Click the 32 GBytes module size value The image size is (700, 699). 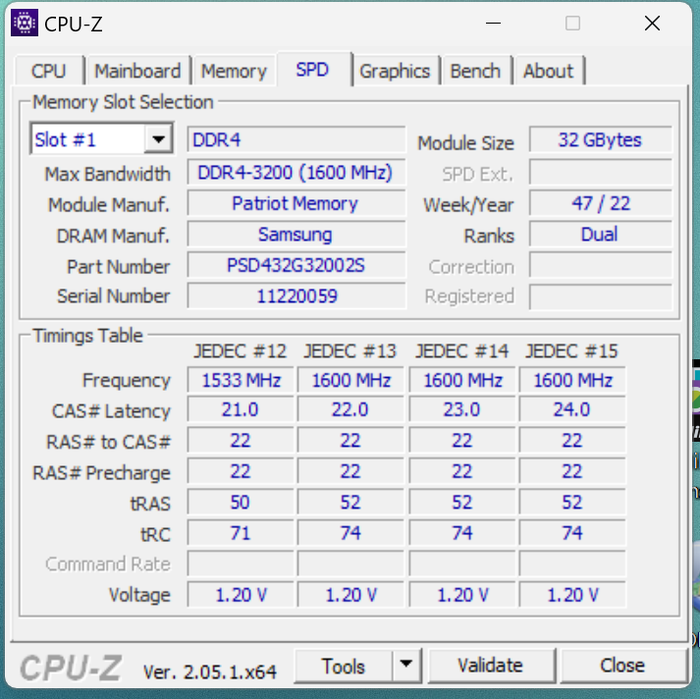click(x=600, y=140)
